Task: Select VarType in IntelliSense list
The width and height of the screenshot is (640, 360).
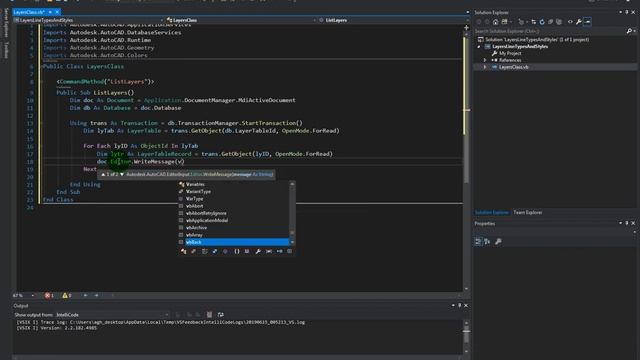Action: point(233,199)
